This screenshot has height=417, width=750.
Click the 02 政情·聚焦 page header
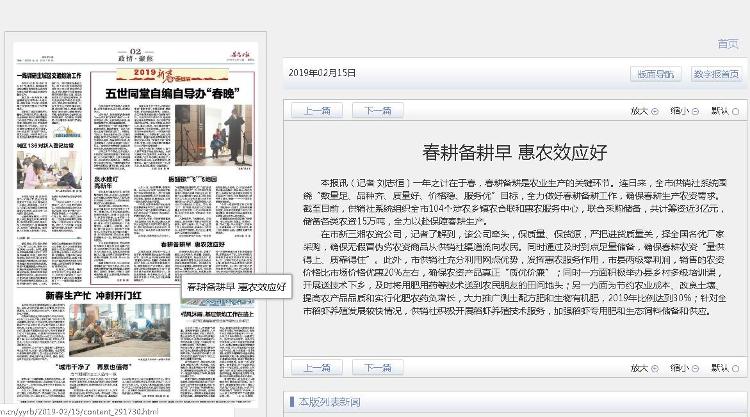click(x=133, y=56)
